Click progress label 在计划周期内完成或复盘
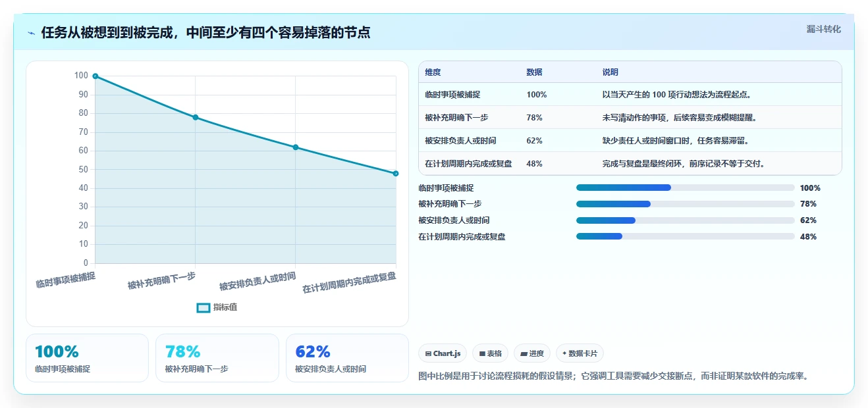 pos(462,236)
